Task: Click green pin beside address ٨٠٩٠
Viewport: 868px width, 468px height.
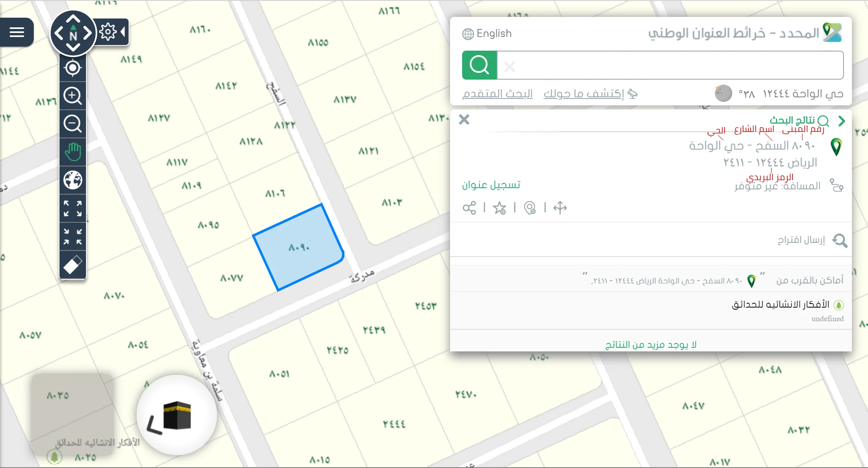Action: pos(836,147)
